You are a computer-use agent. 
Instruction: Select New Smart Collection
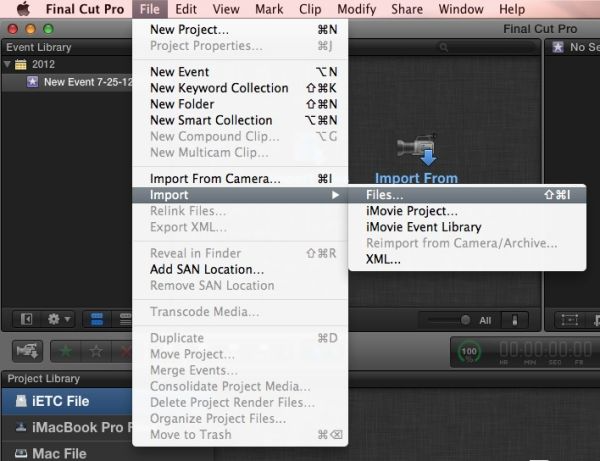tap(240, 120)
